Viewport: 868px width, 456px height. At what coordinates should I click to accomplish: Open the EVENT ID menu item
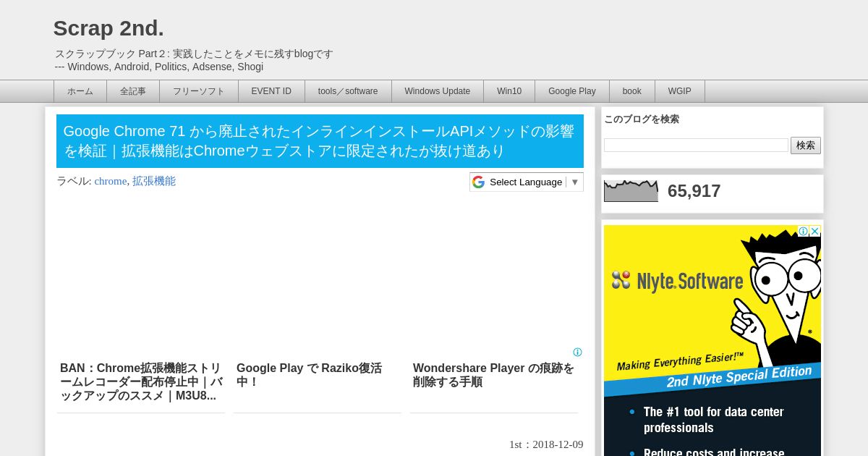coord(271,91)
